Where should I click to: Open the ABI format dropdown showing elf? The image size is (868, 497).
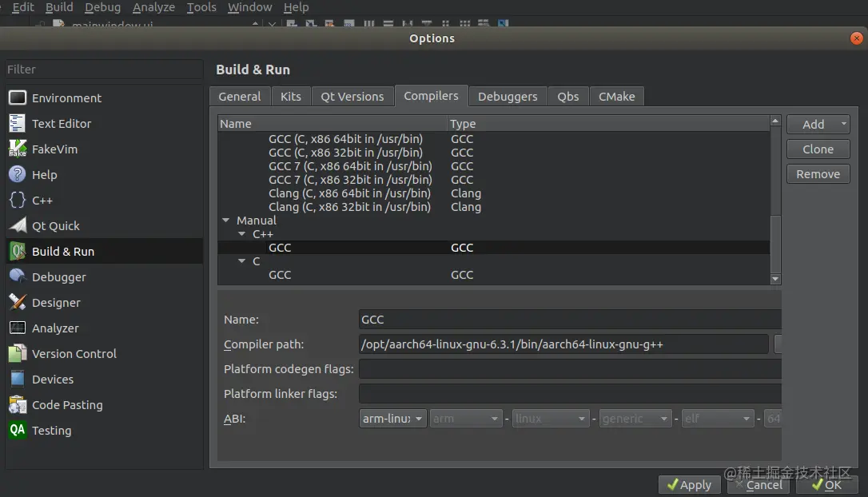tap(718, 419)
